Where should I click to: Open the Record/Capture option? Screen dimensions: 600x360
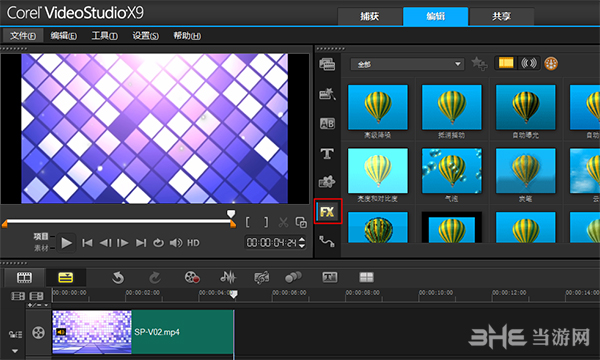(x=192, y=277)
